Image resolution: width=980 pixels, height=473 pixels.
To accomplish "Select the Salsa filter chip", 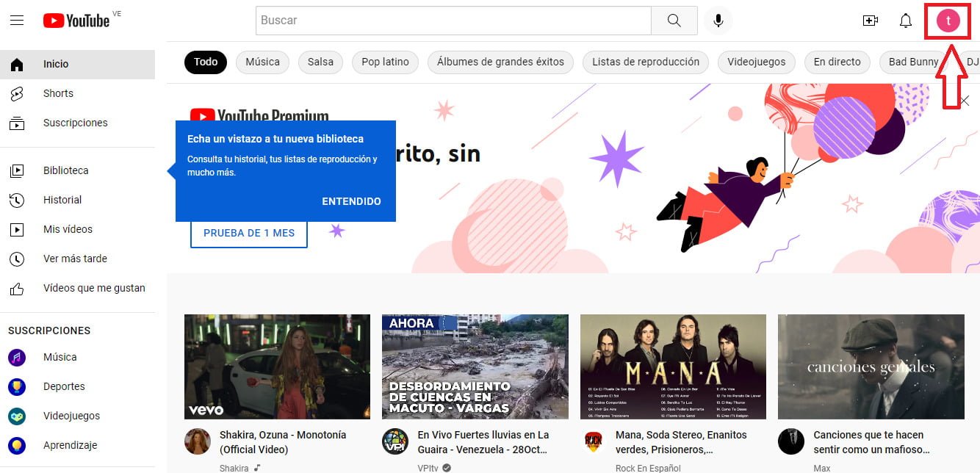I will [x=320, y=62].
